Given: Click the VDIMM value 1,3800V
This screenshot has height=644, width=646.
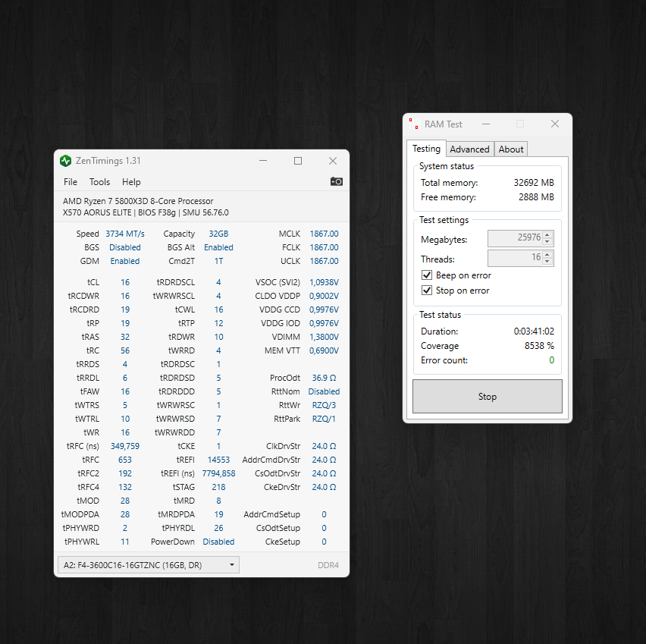Looking at the screenshot, I should click(x=325, y=337).
